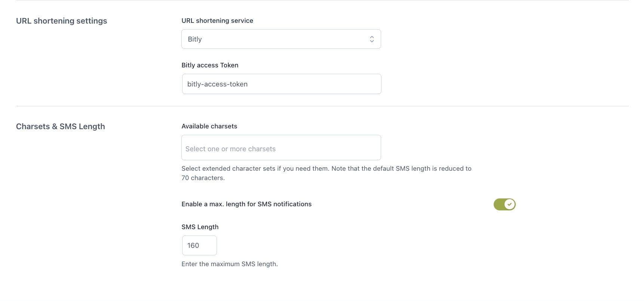Click the checkmark knob of the toggle
This screenshot has height=301, width=644.
509,204
